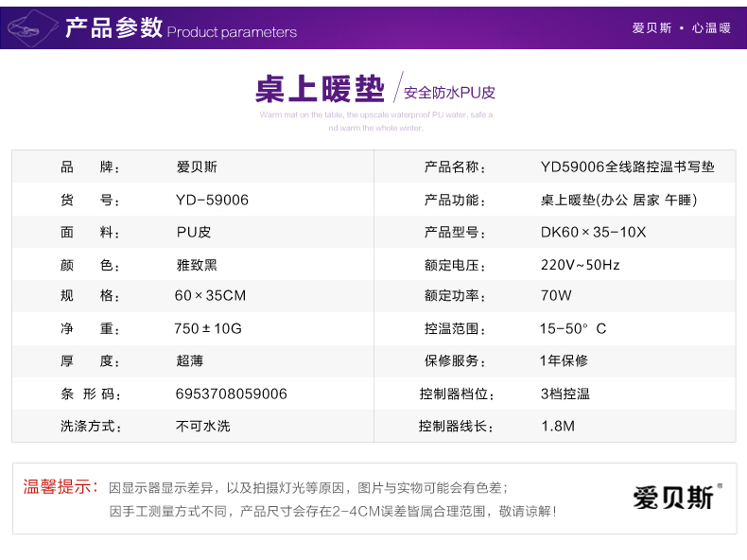Click the 爱贝斯 · 心温暖 slogan in the header
The width and height of the screenshot is (747, 560).
tap(681, 28)
